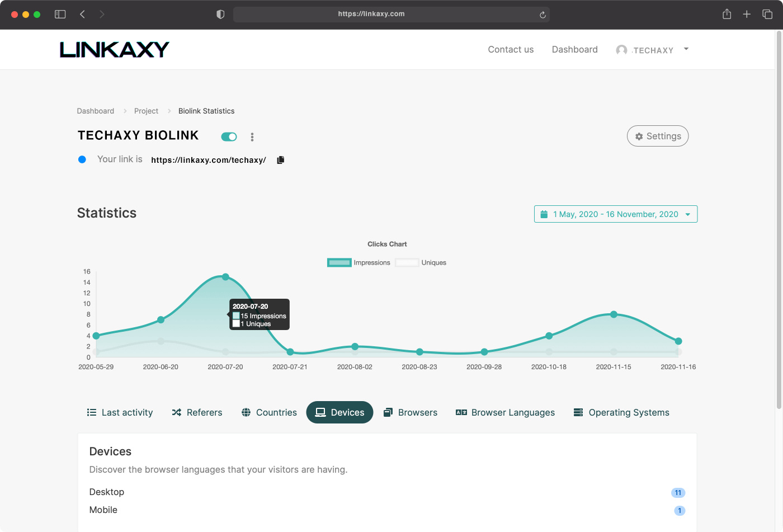
Task: Click the Referers shuffle icon
Action: 177,412
